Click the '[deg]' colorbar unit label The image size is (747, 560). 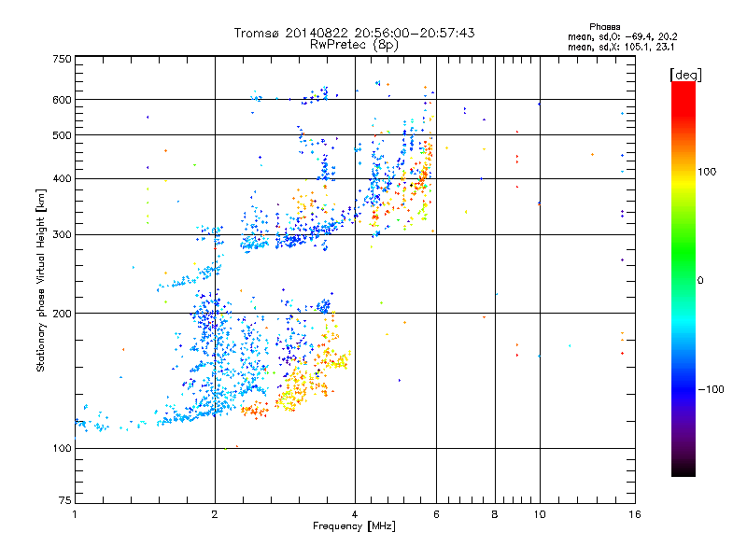pos(685,75)
